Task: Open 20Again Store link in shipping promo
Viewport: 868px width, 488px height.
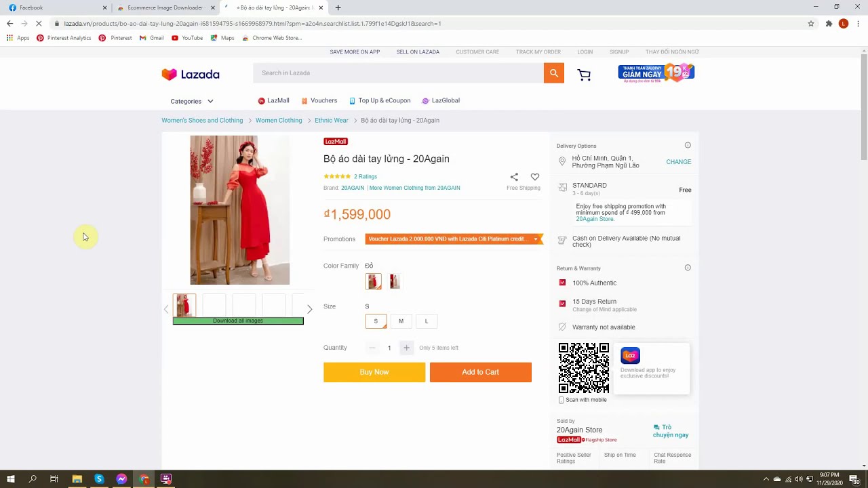Action: click(595, 219)
